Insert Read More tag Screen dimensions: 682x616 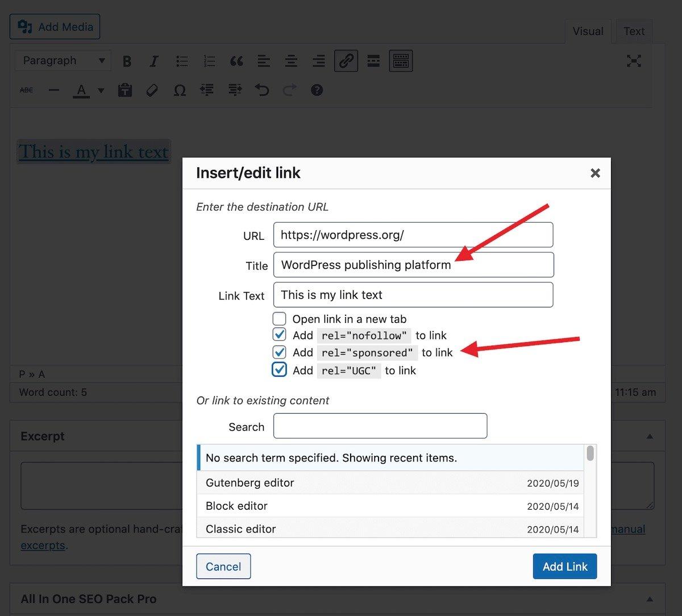tap(373, 61)
